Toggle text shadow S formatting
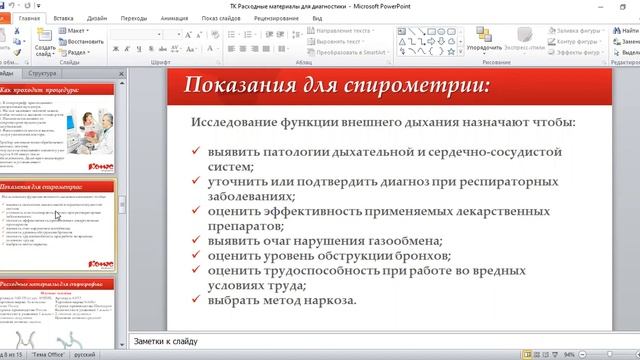Screen dimensions: 640x360 click(151, 49)
